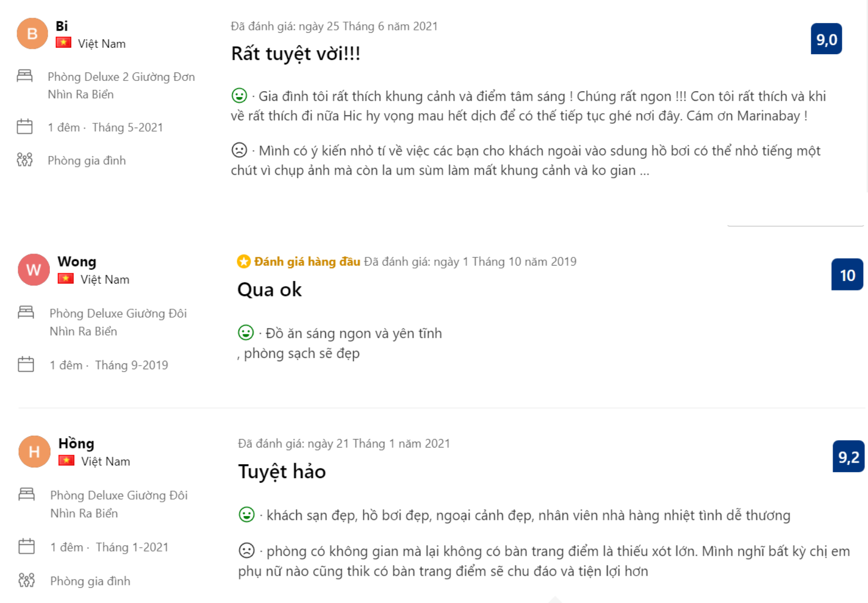Click the sad face icon in Hồng's review

click(x=246, y=550)
